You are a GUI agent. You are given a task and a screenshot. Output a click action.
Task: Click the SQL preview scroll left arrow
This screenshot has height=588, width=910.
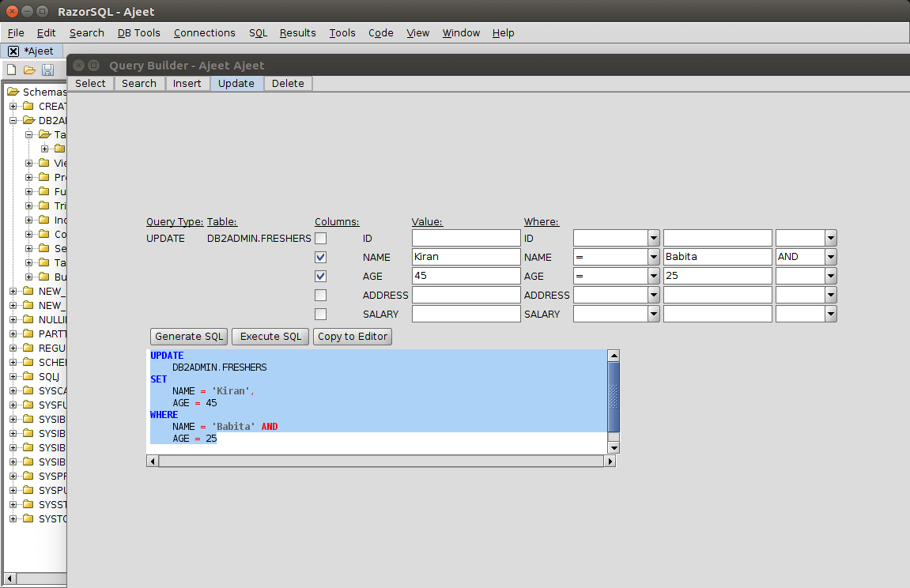click(x=153, y=462)
